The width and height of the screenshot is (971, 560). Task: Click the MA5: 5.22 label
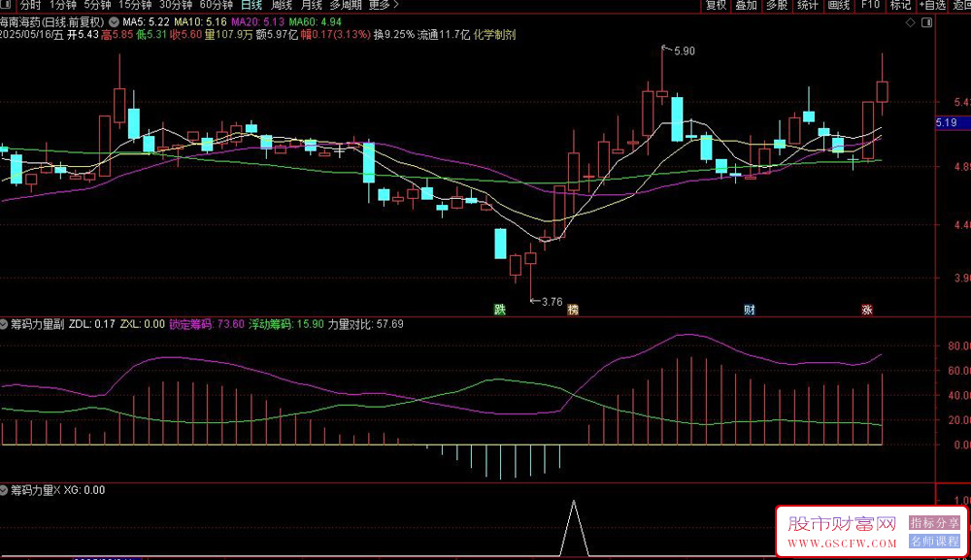[146, 21]
